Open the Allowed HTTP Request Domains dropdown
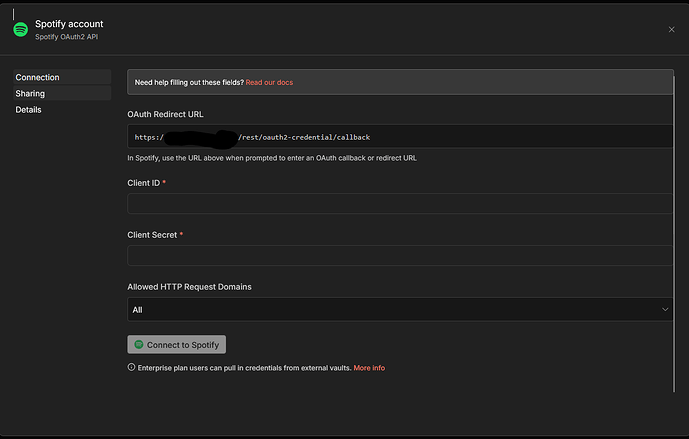Image resolution: width=689 pixels, height=439 pixels. pyautogui.click(x=400, y=310)
